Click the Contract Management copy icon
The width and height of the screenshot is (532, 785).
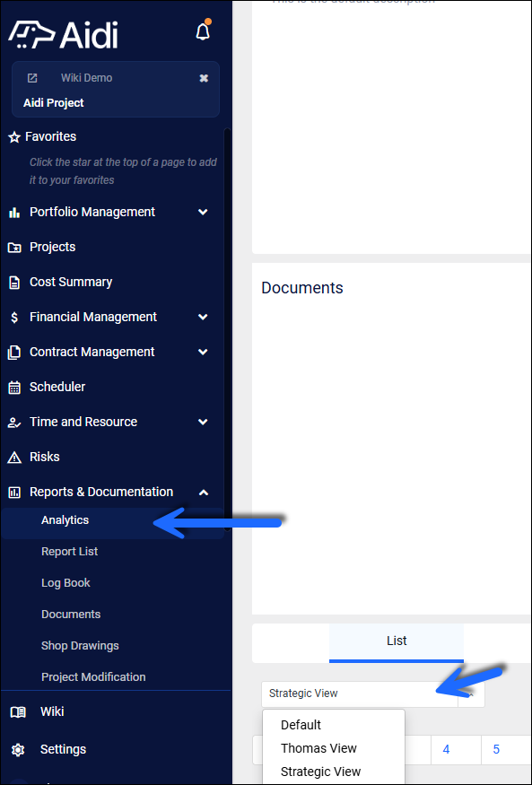pos(14,353)
